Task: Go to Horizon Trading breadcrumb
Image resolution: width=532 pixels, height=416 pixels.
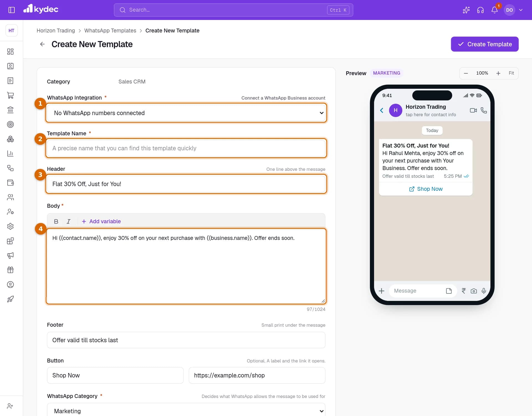Action: coord(56,31)
